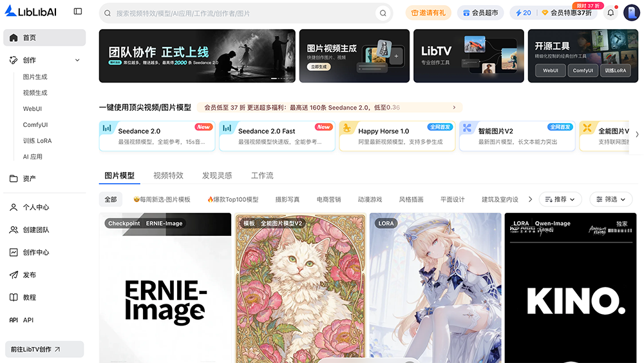Open 图片生成 in sidebar
The image size is (644, 363).
coord(35,77)
